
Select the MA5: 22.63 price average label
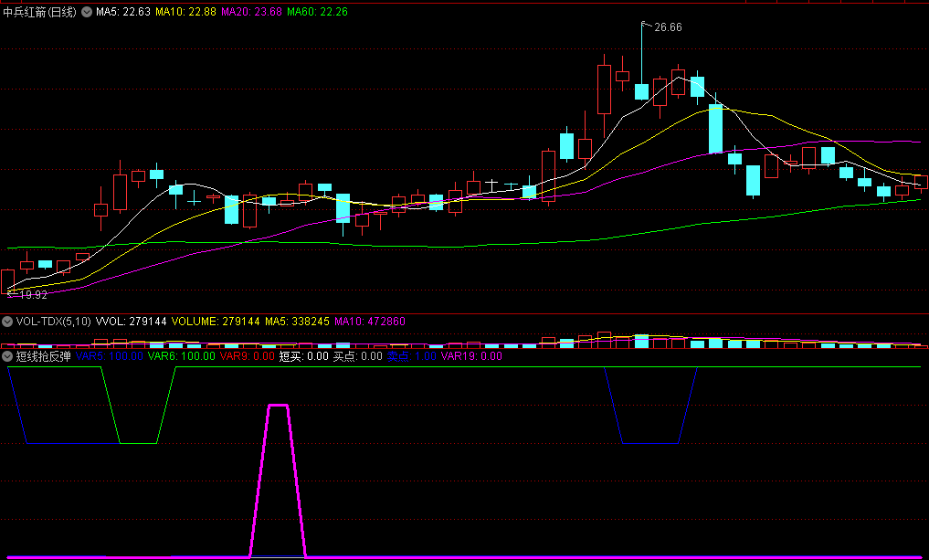[123, 12]
